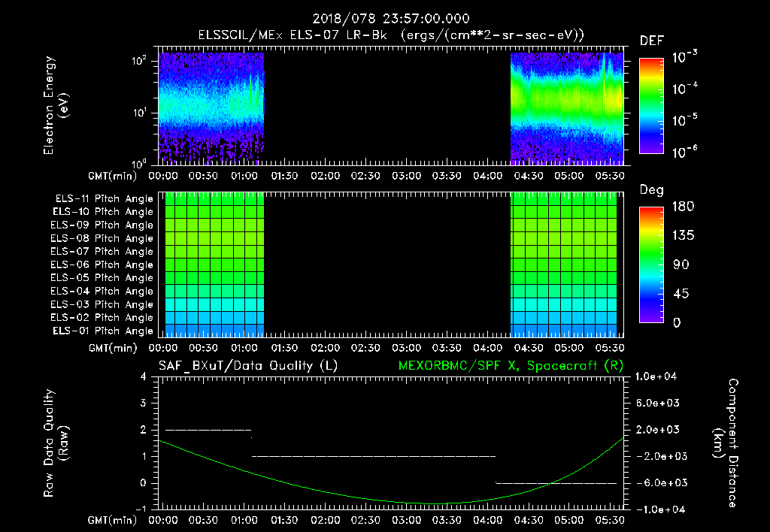Click the MEXORBMC/SPF X, Spacecraft (R) legend
The image size is (770, 532).
(x=511, y=366)
